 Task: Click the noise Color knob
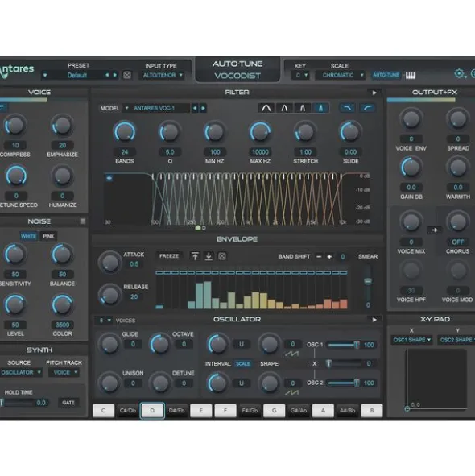(x=62, y=304)
